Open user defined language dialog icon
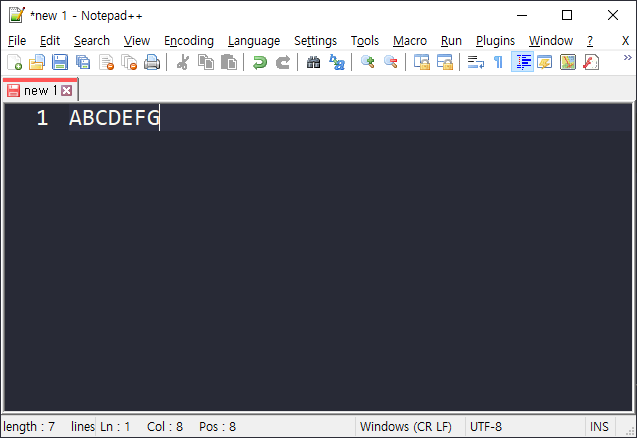 pos(545,63)
